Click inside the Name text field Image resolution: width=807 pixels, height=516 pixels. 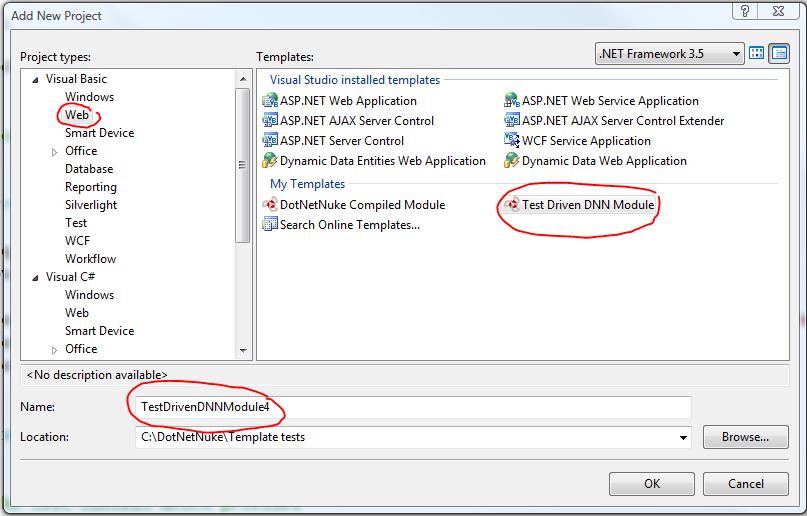click(x=413, y=407)
